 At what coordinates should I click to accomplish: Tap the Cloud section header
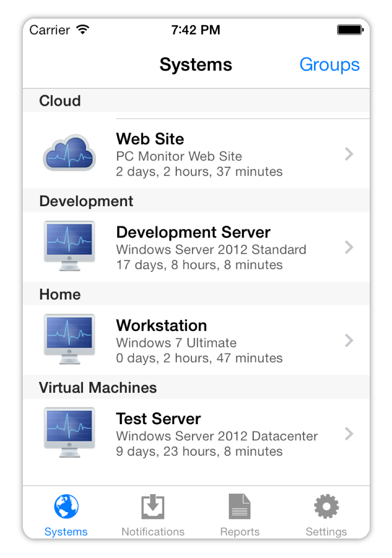[x=196, y=100]
